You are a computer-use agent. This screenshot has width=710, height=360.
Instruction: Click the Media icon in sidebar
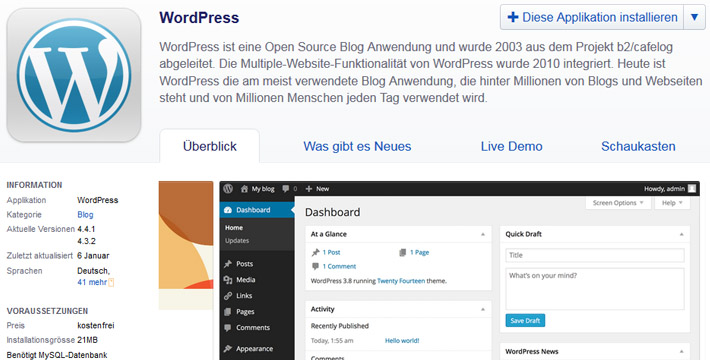(x=228, y=280)
